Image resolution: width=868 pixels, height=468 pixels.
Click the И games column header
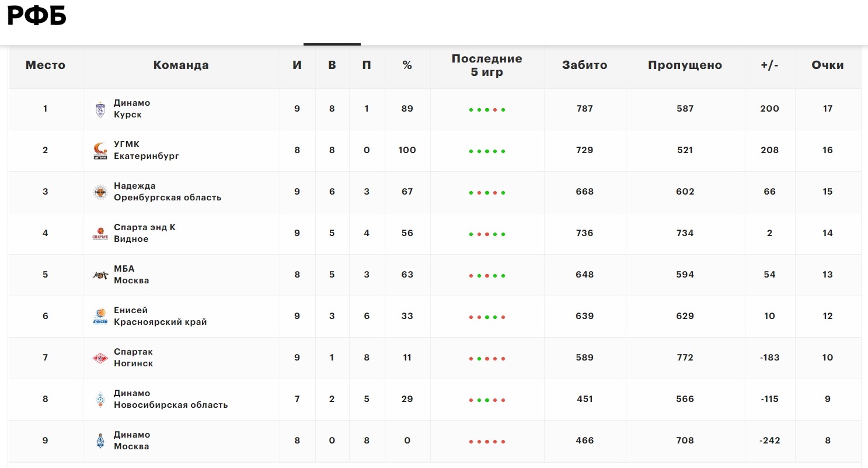coord(297,65)
